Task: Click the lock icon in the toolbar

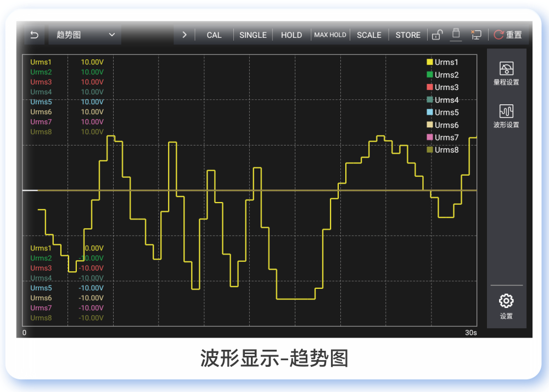Action: [437, 35]
